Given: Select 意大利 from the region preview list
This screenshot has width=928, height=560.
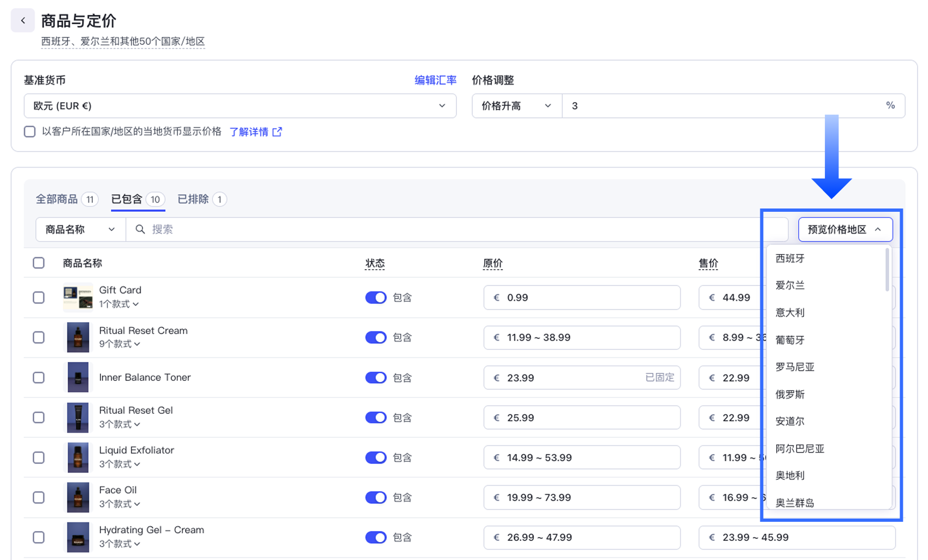Looking at the screenshot, I should click(x=790, y=313).
